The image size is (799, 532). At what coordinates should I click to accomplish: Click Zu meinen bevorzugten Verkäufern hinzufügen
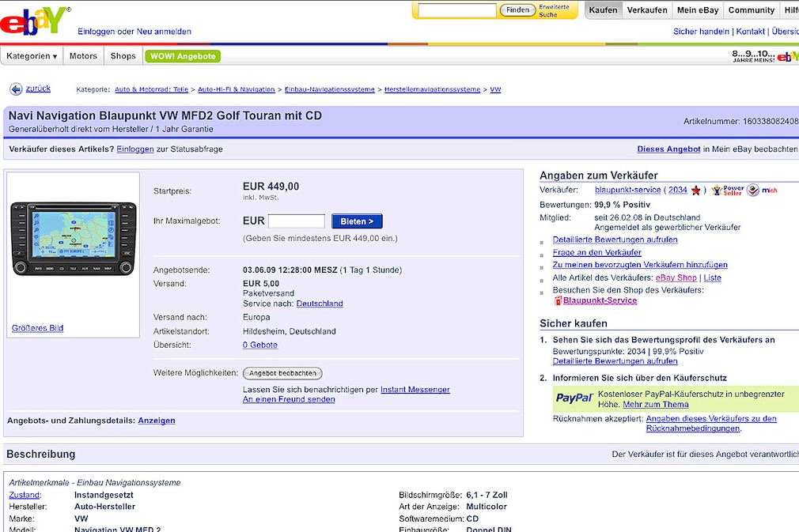point(640,265)
